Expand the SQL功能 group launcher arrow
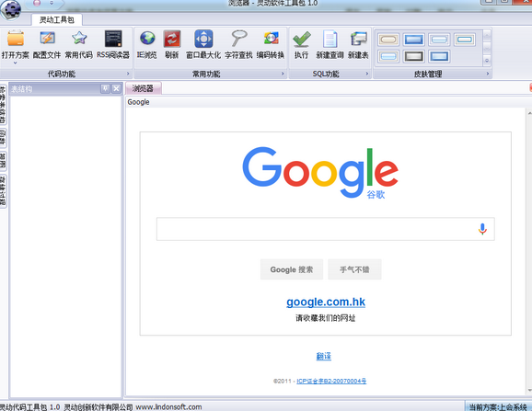The height and width of the screenshot is (411, 532). (367, 74)
